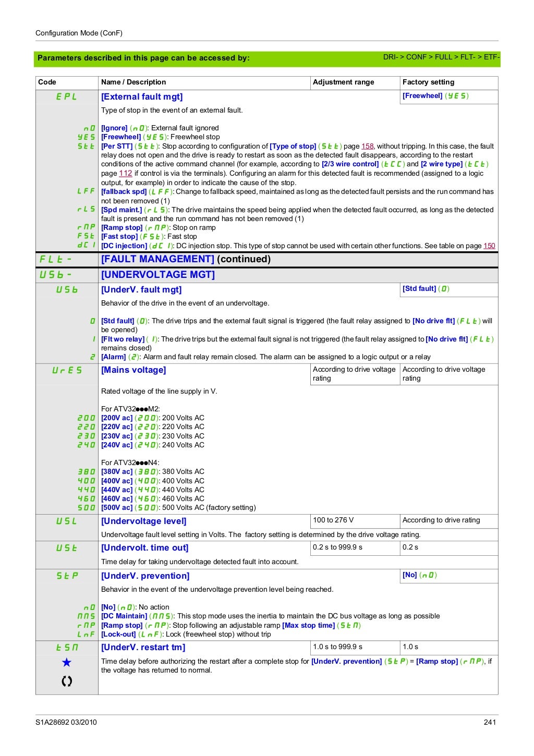Click the 'Factory setting' column header
This screenshot has height=756, width=534.
click(428, 82)
